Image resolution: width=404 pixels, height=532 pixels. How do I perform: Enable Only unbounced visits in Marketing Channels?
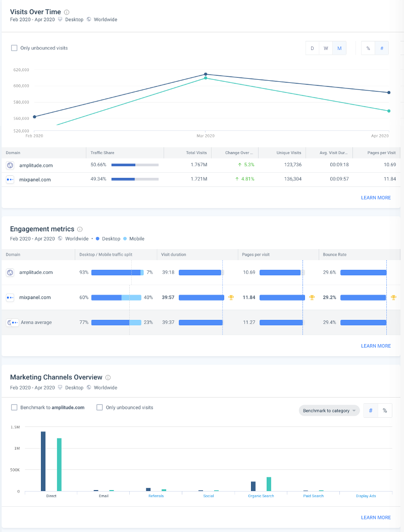(x=99, y=407)
